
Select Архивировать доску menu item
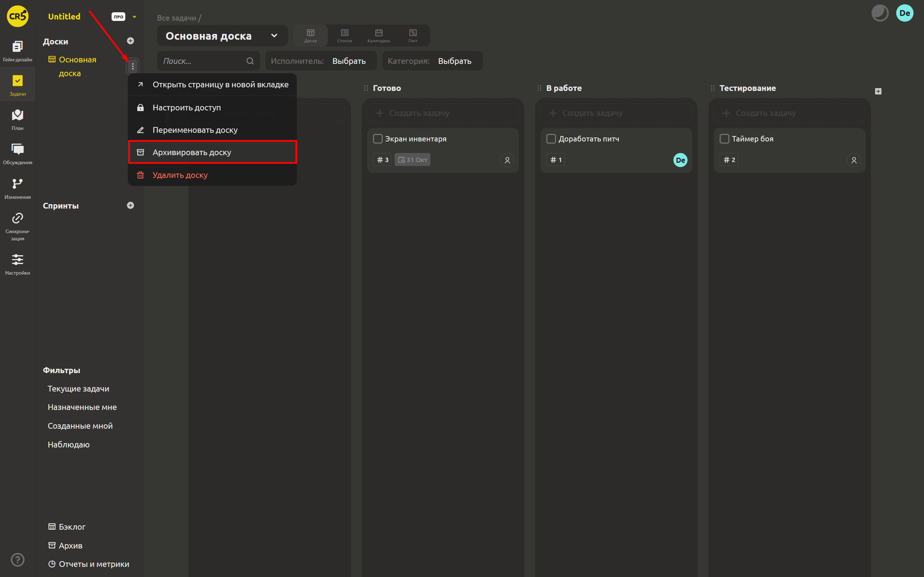(x=212, y=152)
